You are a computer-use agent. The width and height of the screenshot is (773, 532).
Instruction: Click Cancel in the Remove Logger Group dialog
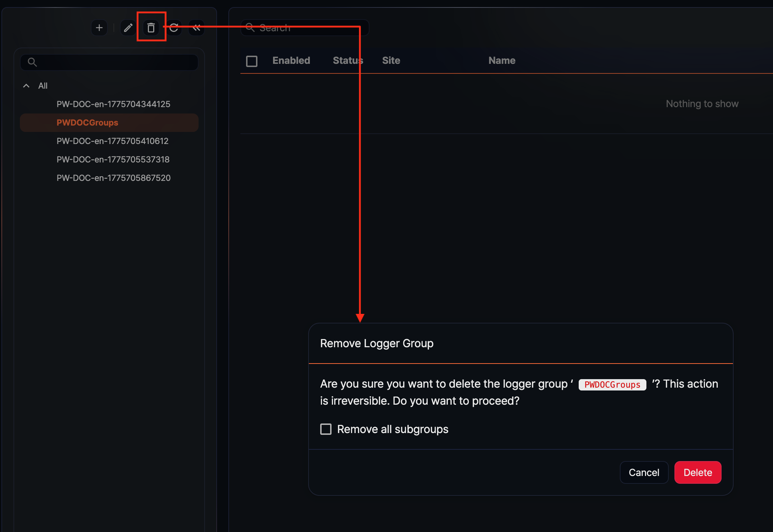pyautogui.click(x=644, y=472)
